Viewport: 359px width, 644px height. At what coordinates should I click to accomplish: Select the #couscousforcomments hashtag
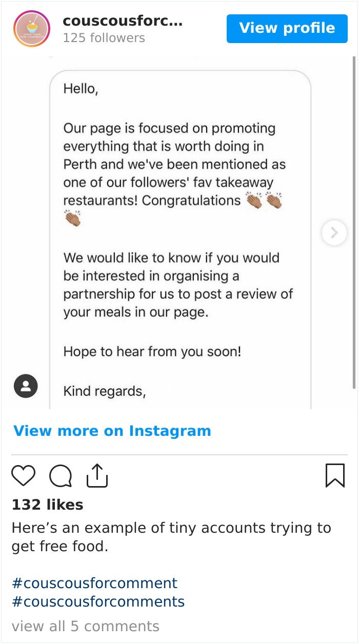[98, 601]
